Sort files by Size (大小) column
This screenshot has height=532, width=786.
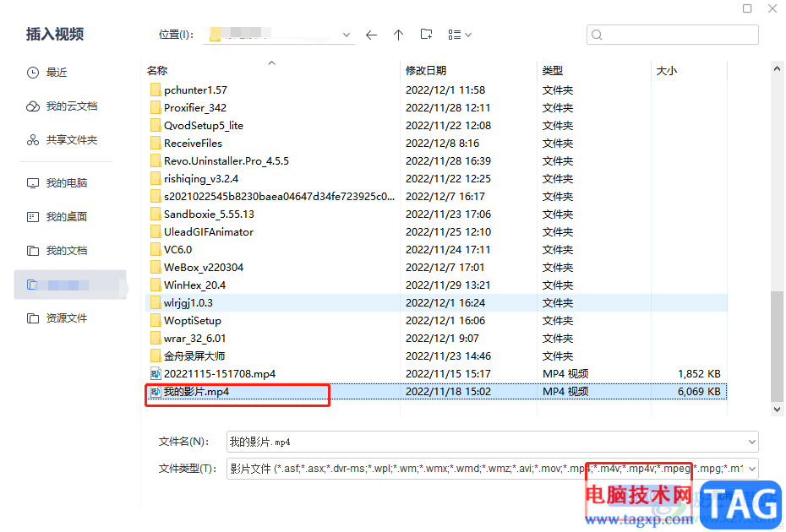667,71
